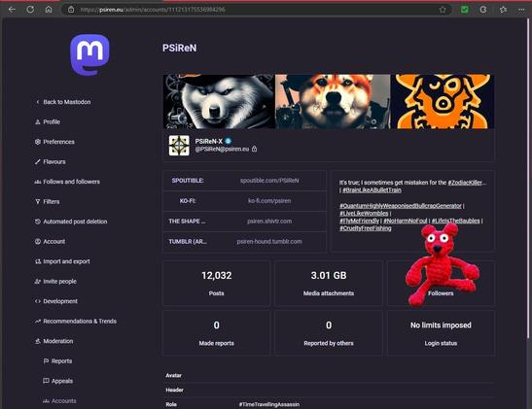Reload the page with refresh icon

[x=30, y=10]
